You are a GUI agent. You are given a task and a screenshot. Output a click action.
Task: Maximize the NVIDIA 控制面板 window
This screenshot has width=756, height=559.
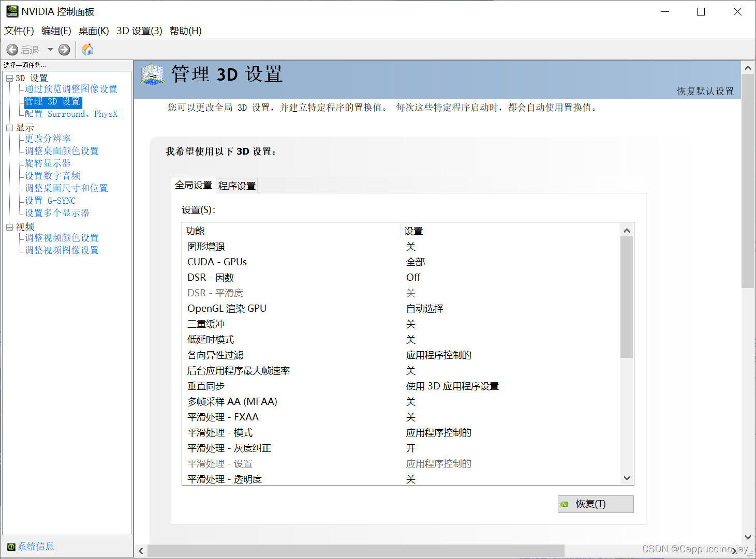(x=701, y=11)
